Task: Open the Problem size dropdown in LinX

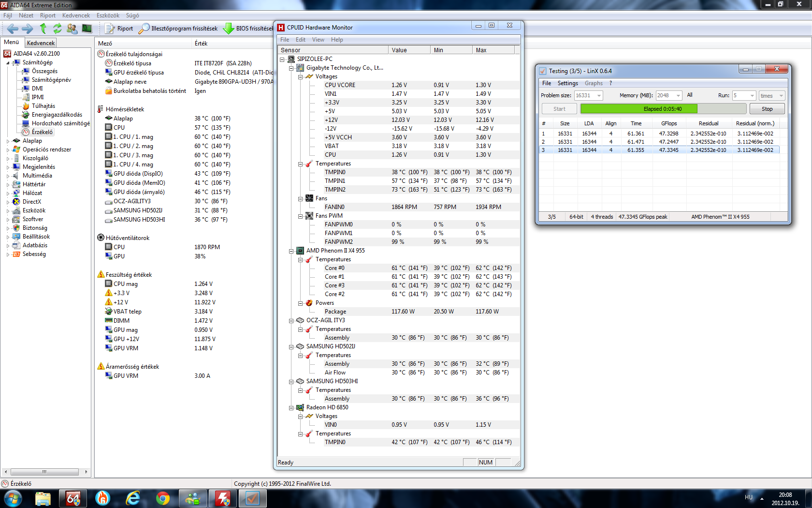Action: click(x=599, y=96)
